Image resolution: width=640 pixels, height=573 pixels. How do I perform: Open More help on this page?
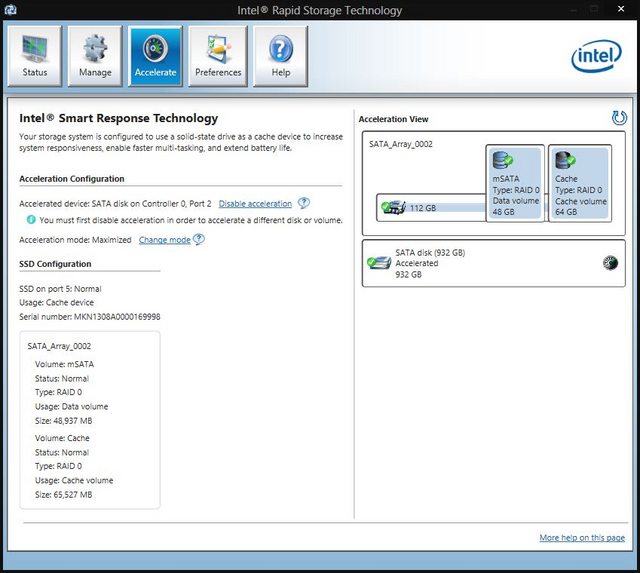(x=582, y=537)
